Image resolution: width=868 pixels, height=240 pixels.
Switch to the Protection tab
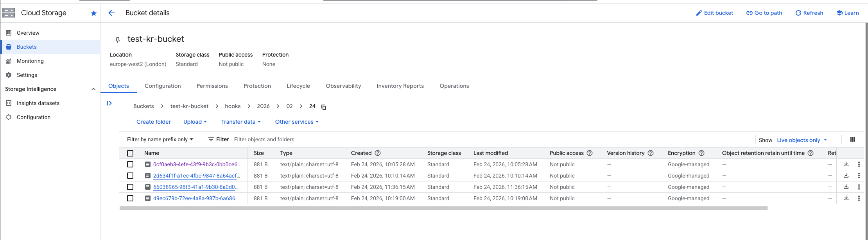[257, 86]
